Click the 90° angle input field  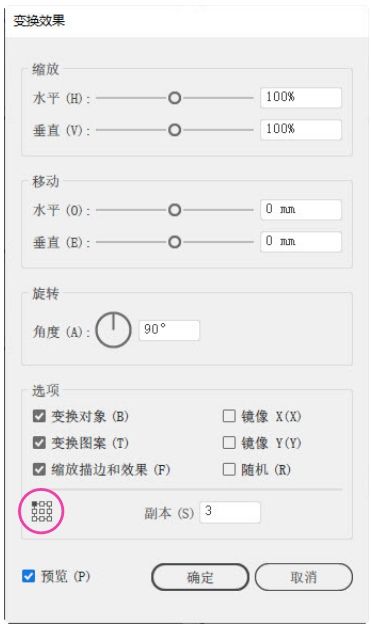pyautogui.click(x=169, y=330)
